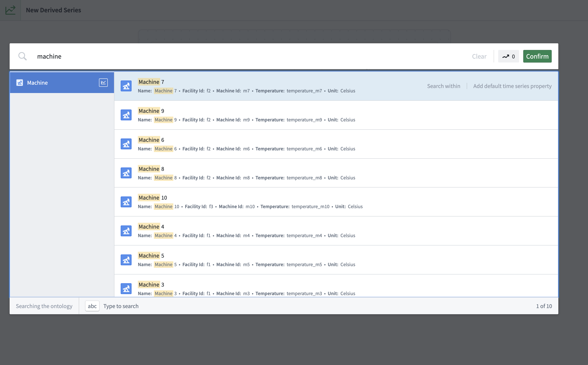The width and height of the screenshot is (588, 365).
Task: Clear the search query with Clear
Action: [x=479, y=56]
